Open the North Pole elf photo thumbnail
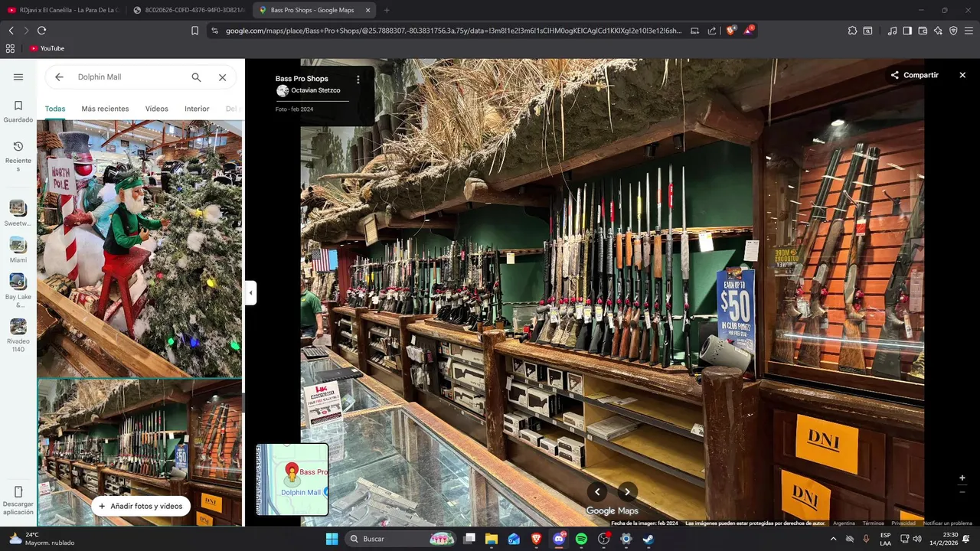This screenshot has height=551, width=980. 139,249
